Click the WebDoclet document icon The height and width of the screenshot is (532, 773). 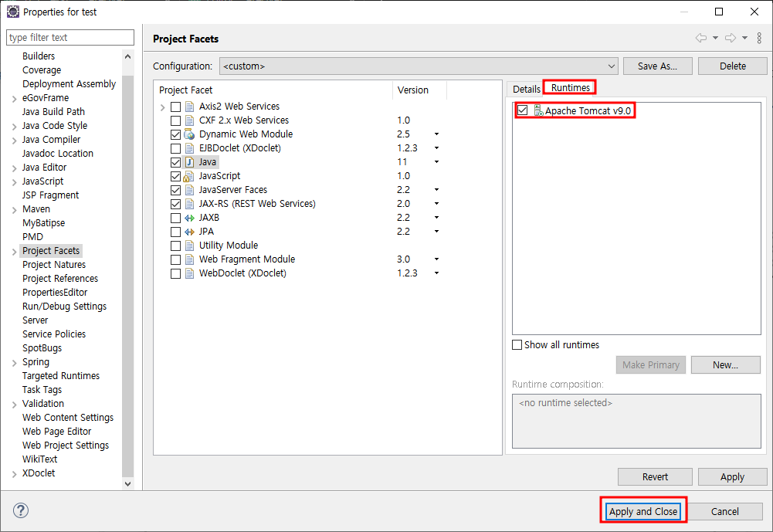pyautogui.click(x=189, y=273)
